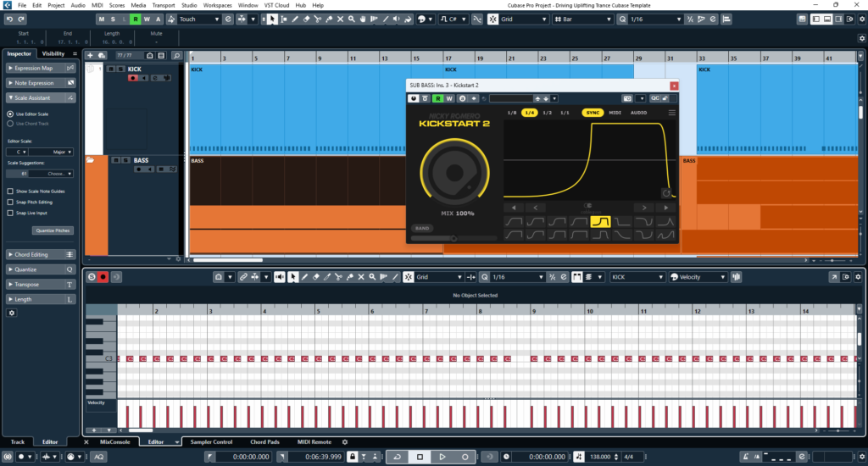Enable Snap Live Input checkbox
This screenshot has width=868, height=466.
point(10,213)
